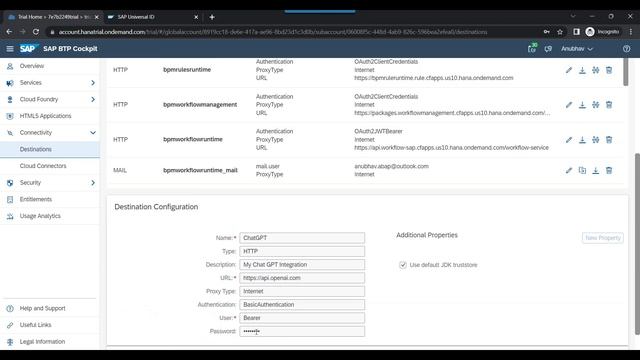640x360 pixels.
Task: Open the help question mark icon
Action: coord(627,49)
